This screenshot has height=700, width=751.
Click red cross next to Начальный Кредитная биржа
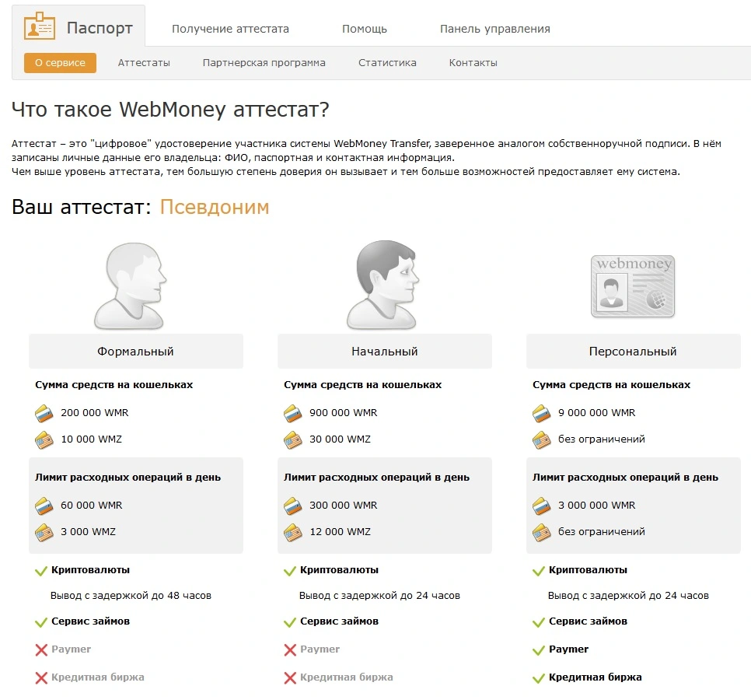pos(290,678)
